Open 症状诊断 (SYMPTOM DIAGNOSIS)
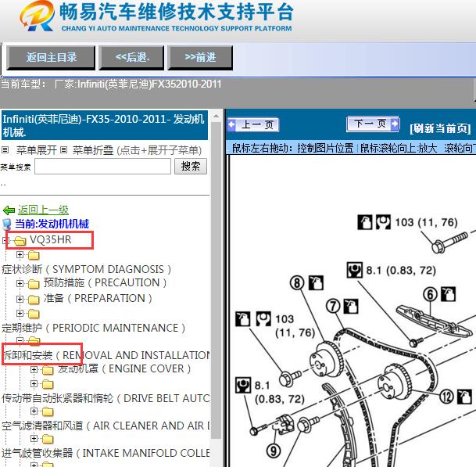This screenshot has width=476, height=467. (x=87, y=269)
